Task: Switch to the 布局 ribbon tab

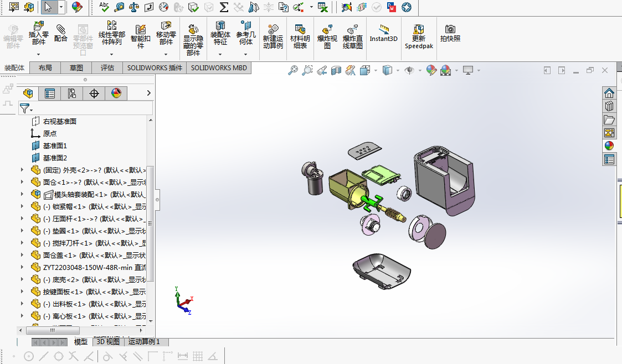Action: [x=45, y=67]
